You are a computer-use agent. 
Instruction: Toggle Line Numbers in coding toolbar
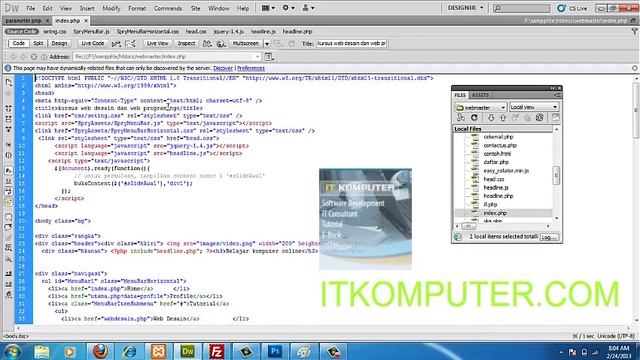(9, 170)
